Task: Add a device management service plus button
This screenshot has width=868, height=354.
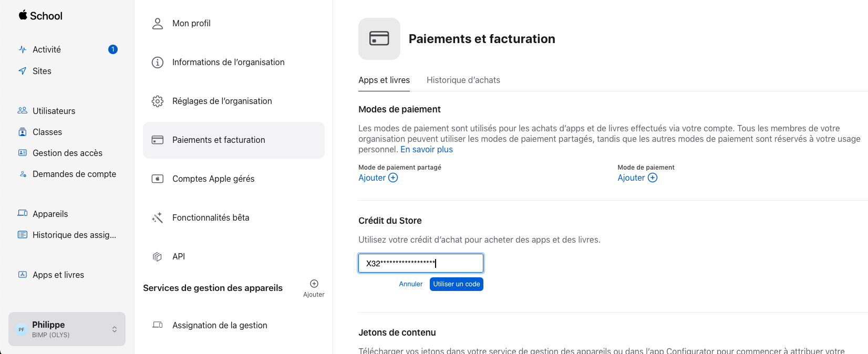Action: (x=314, y=284)
